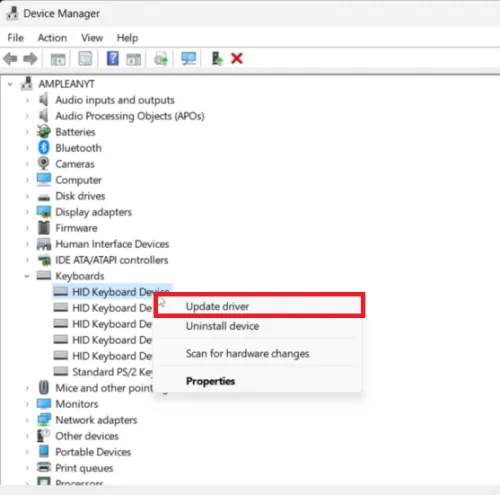
Task: Select the Disk drives label
Action: tap(80, 196)
